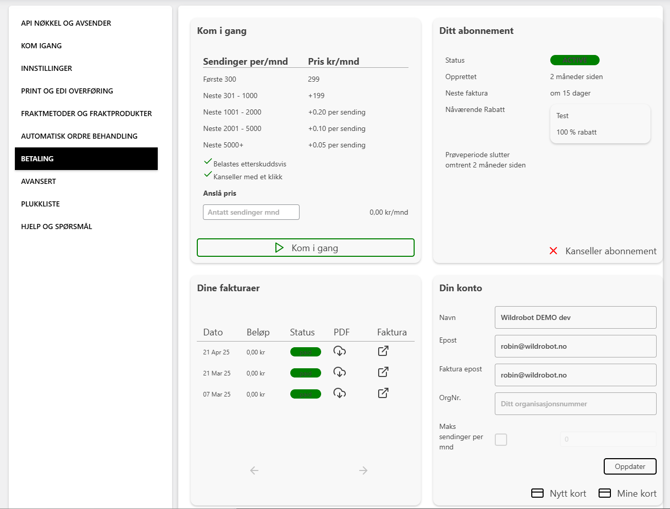
Task: Click the '0,00 kr/mnd' estimate value
Action: [389, 212]
